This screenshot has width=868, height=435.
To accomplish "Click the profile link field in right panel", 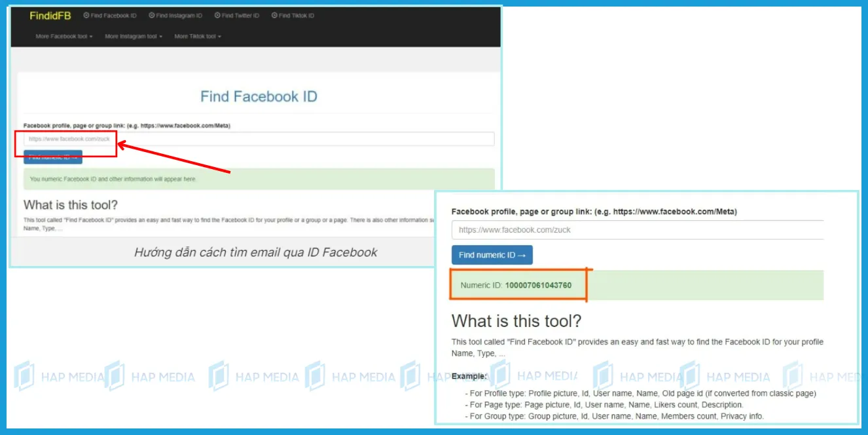I will pyautogui.click(x=638, y=229).
